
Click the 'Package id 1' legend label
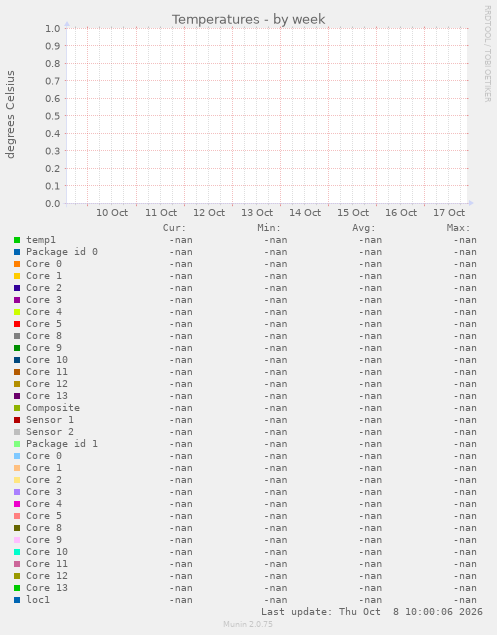(62, 444)
